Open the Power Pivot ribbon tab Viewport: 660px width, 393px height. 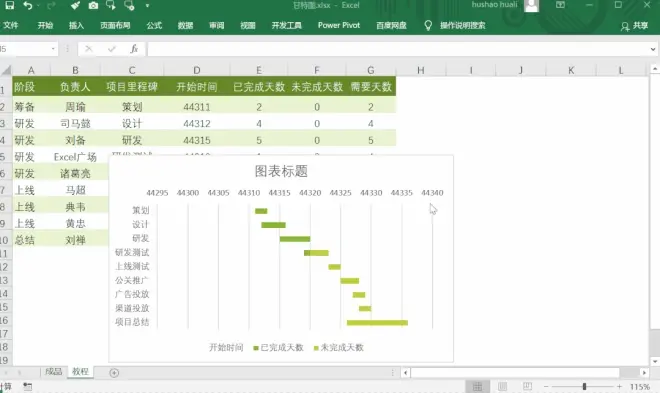coord(339,25)
